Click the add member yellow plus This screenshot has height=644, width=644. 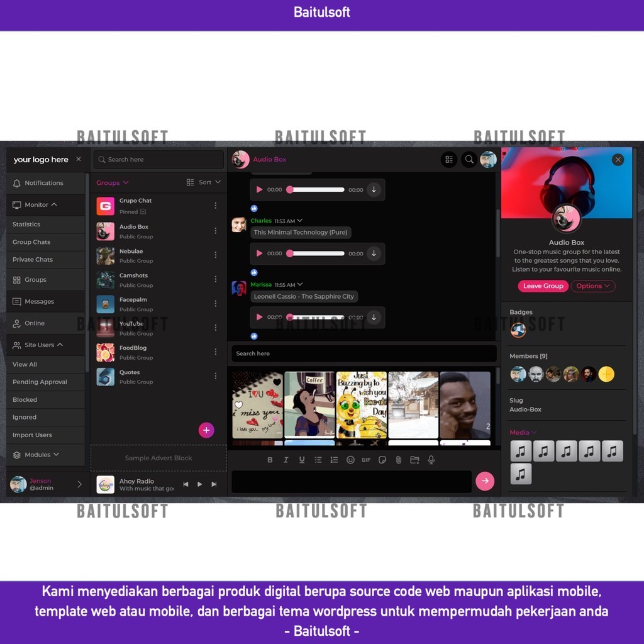click(606, 374)
